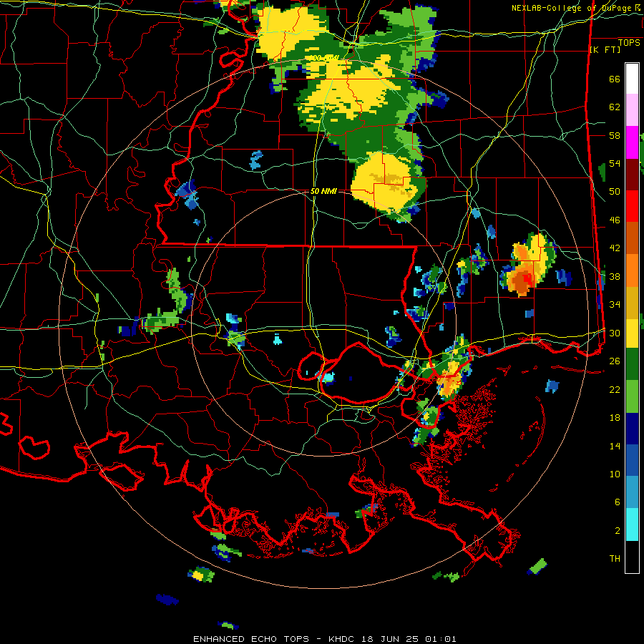Click the bright red 50 kft legend color
Image resolution: width=644 pixels, height=644 pixels.
pyautogui.click(x=632, y=206)
